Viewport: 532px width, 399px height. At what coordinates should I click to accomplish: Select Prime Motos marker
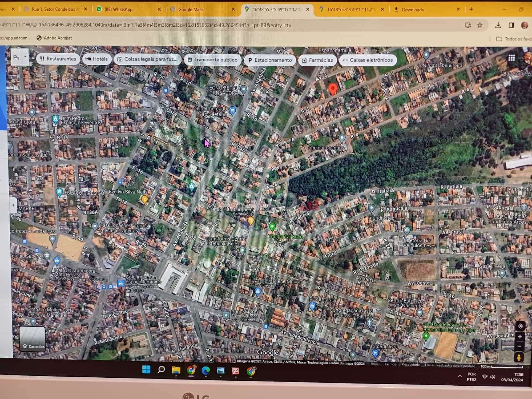tap(226, 315)
